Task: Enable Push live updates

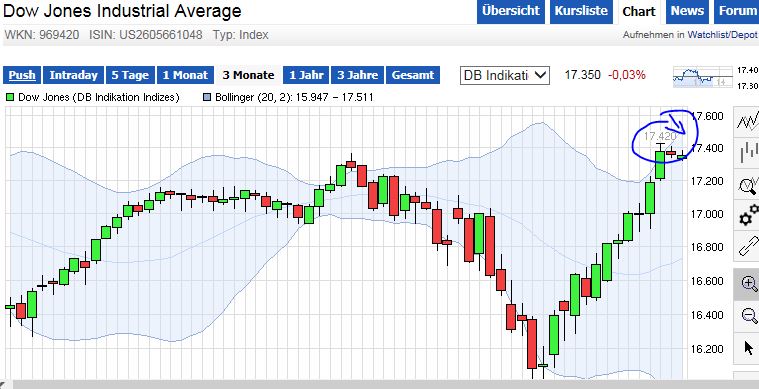Action: pos(22,75)
